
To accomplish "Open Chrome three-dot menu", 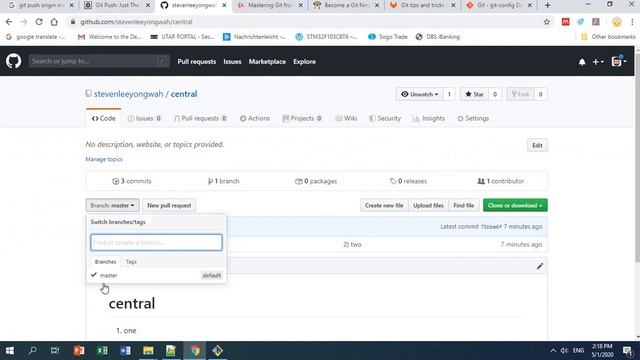I will (x=632, y=22).
